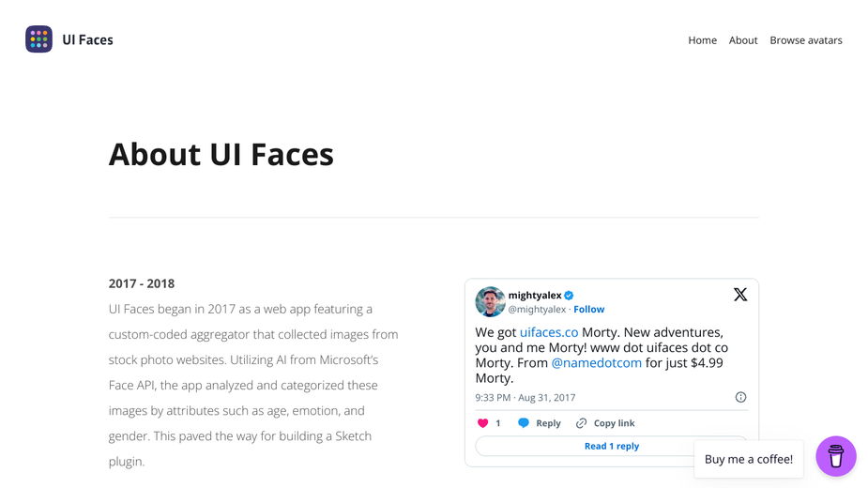The width and height of the screenshot is (868, 488).
Task: Go to the Home nav item
Action: point(703,40)
